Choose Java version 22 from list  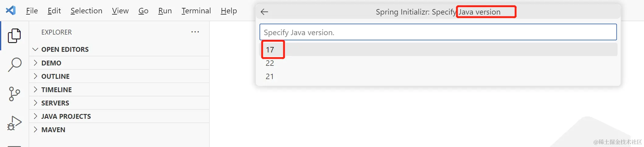coord(270,63)
